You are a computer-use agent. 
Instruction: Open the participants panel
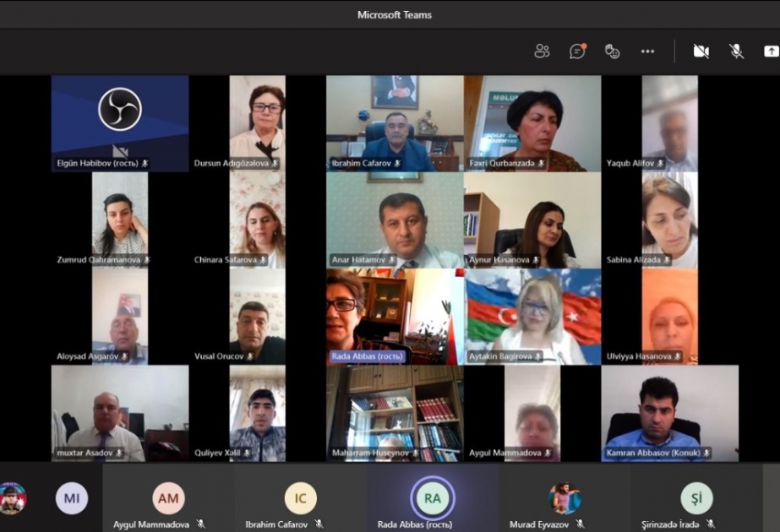click(542, 52)
